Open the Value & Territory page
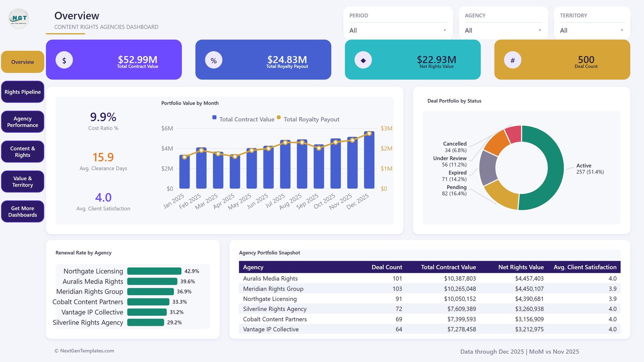 pos(23,181)
